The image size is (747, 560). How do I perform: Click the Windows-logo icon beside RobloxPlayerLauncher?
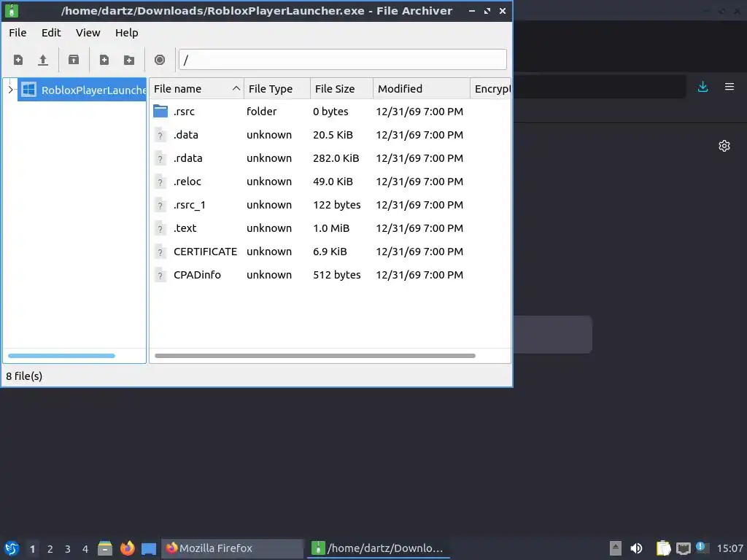point(28,90)
